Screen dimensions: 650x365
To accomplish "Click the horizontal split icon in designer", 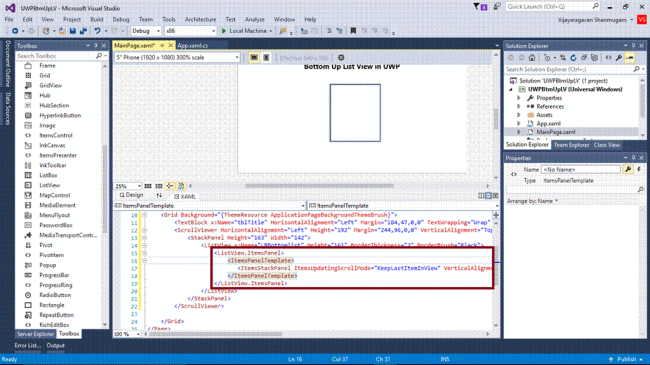I will pyautogui.click(x=488, y=196).
